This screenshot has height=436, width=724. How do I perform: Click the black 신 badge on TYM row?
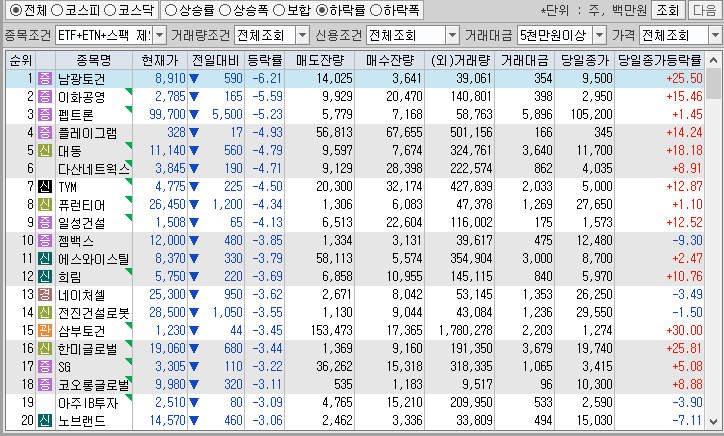pos(45,187)
